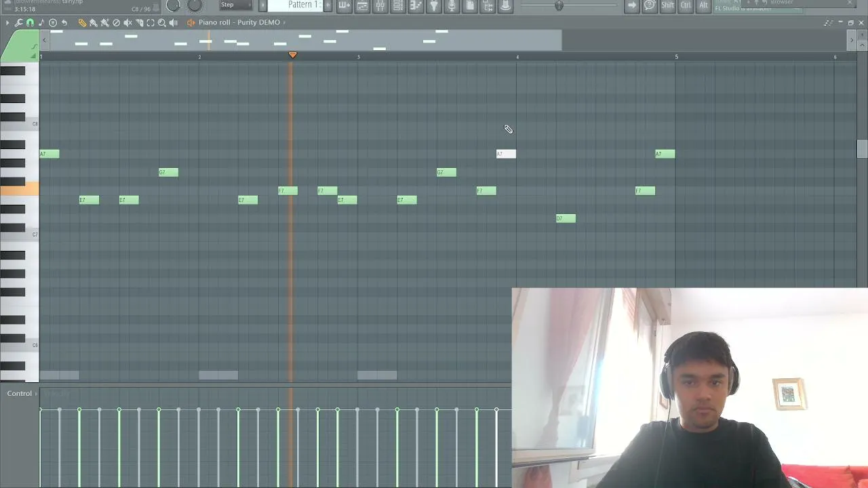Click the detach window dots icon

[x=828, y=22]
